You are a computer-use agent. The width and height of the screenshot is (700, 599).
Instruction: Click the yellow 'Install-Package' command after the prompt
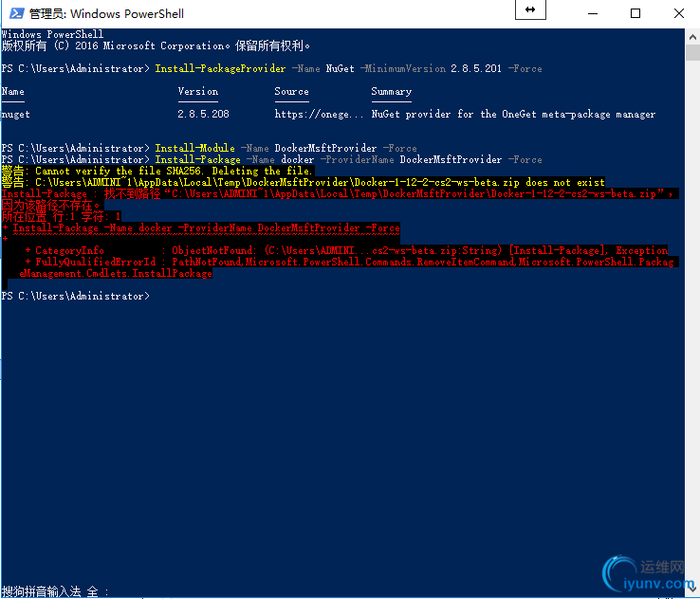198,159
